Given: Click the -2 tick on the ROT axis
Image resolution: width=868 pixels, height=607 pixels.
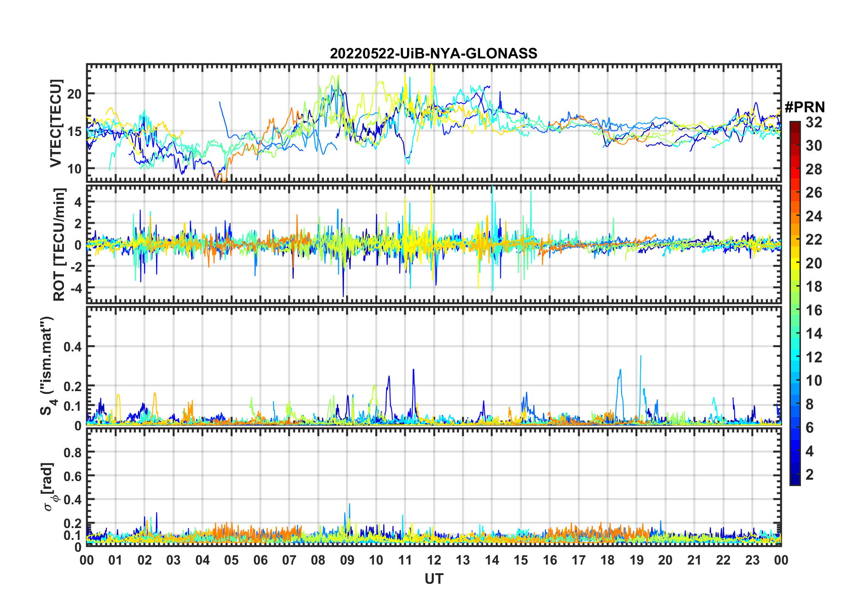Looking at the screenshot, I should tap(76, 266).
